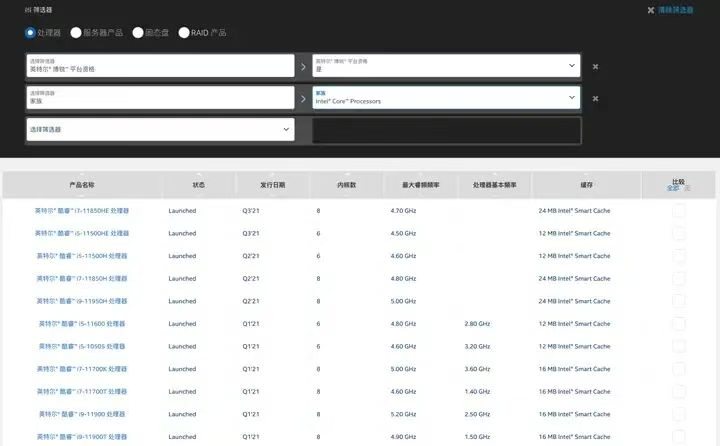Open the 酷睿 i5-10505 处理器 link
The width and height of the screenshot is (720, 446).
[x=82, y=346]
